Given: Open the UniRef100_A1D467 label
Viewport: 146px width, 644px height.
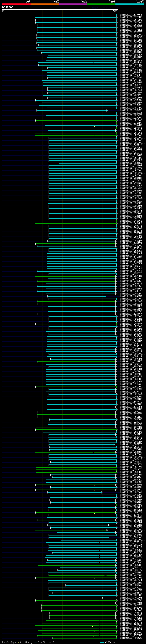Looking at the screenshot, I should tap(131, 382).
